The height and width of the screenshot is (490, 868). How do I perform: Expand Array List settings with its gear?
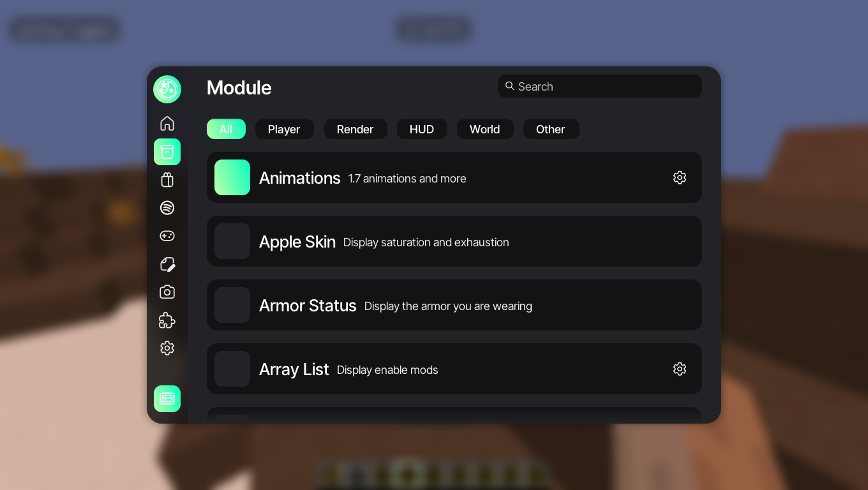tap(680, 369)
